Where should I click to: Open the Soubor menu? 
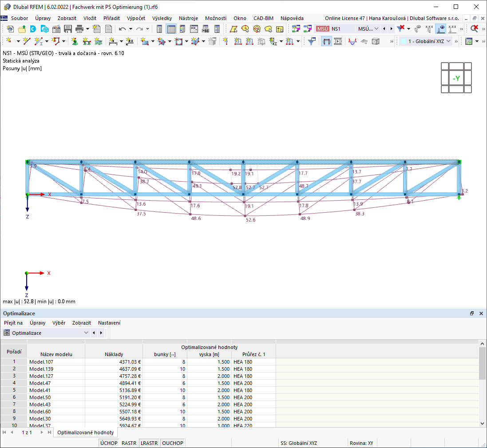pos(19,18)
